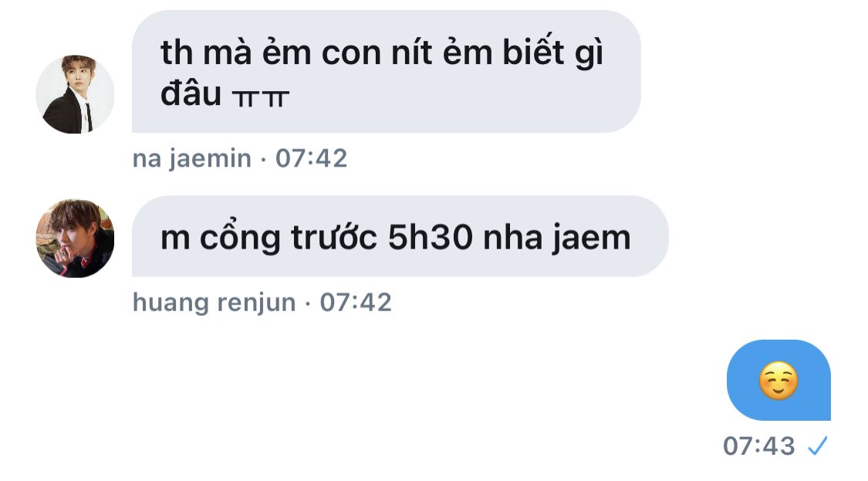The height and width of the screenshot is (481, 868).
Task: Click 07:42 timestamp beside na jaemin
Action: coord(311,158)
